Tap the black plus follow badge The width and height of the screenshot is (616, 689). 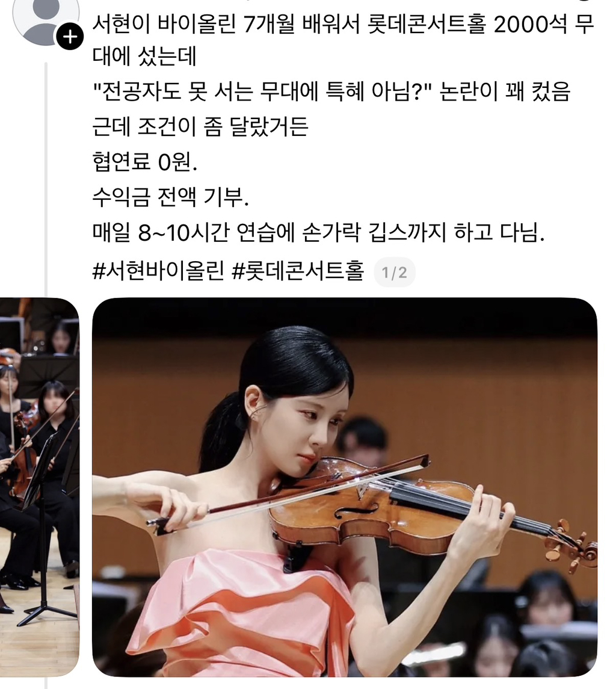pos(70,37)
